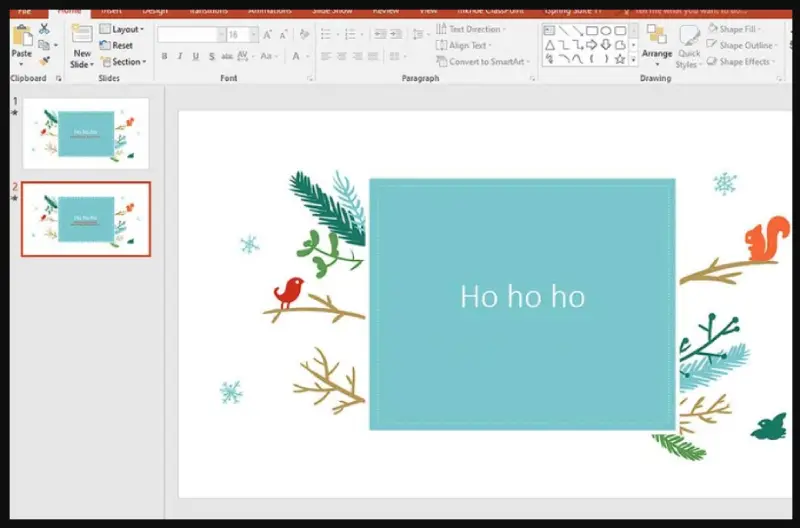Click the Paste clipboard icon
The width and height of the screenshot is (800, 528).
click(x=22, y=37)
